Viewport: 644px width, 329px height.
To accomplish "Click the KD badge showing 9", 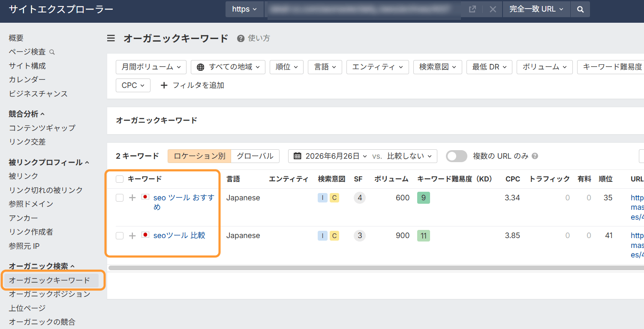I will pyautogui.click(x=424, y=198).
